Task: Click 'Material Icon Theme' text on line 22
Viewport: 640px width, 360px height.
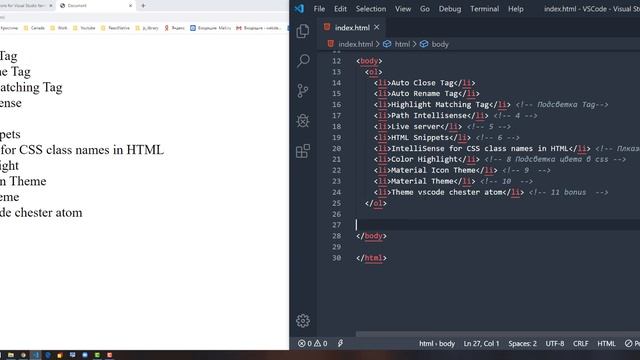Action: click(x=433, y=170)
